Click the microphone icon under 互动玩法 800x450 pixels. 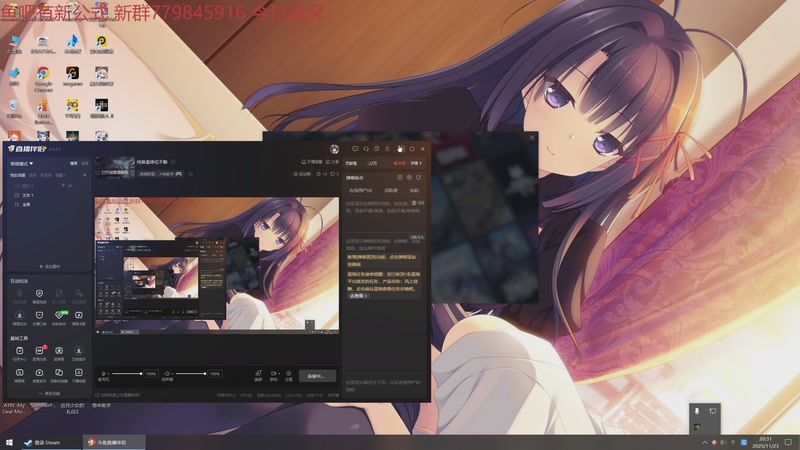19,294
